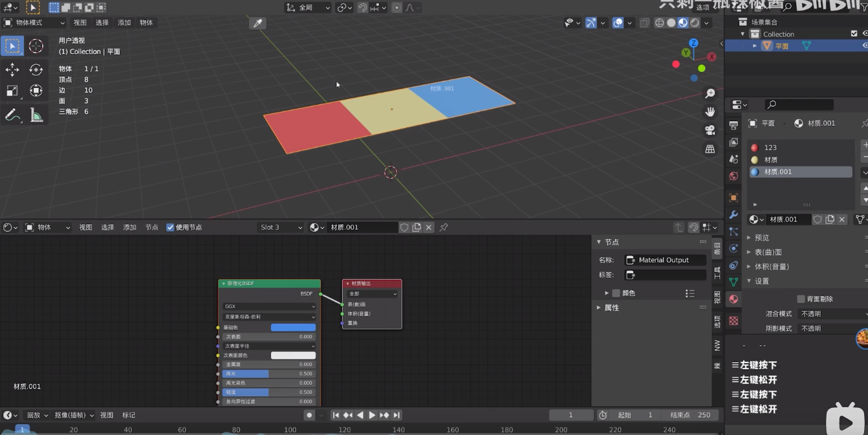Open the Particles properties tab
The height and width of the screenshot is (435, 868).
click(733, 232)
